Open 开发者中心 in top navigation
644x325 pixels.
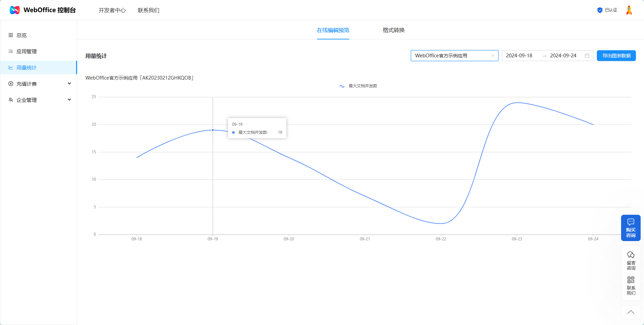[112, 10]
